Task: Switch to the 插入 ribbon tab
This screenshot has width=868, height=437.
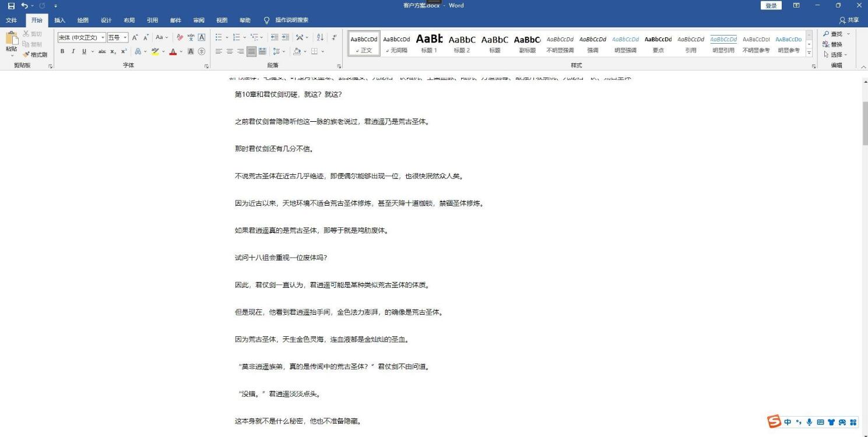Action: coord(59,20)
